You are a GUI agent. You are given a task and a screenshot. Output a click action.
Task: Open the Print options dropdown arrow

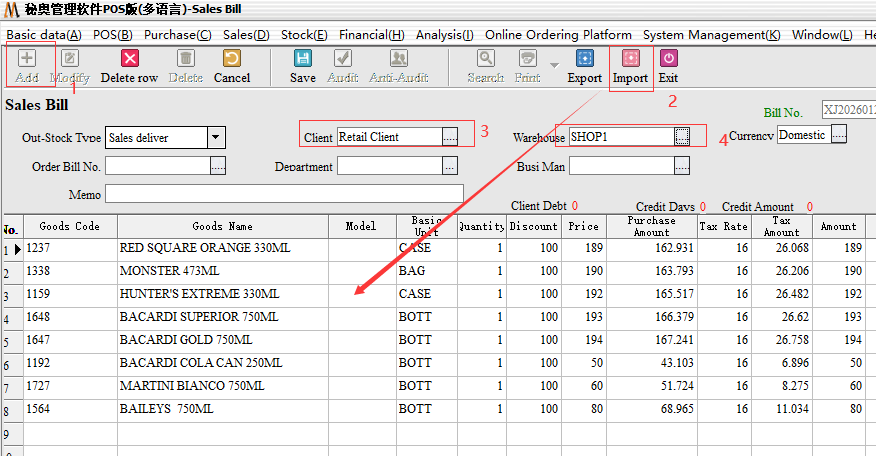click(554, 65)
